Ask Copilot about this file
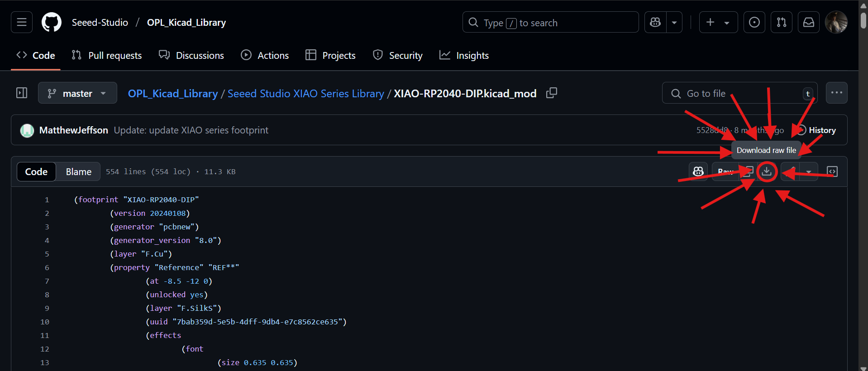The image size is (868, 371). pyautogui.click(x=698, y=171)
